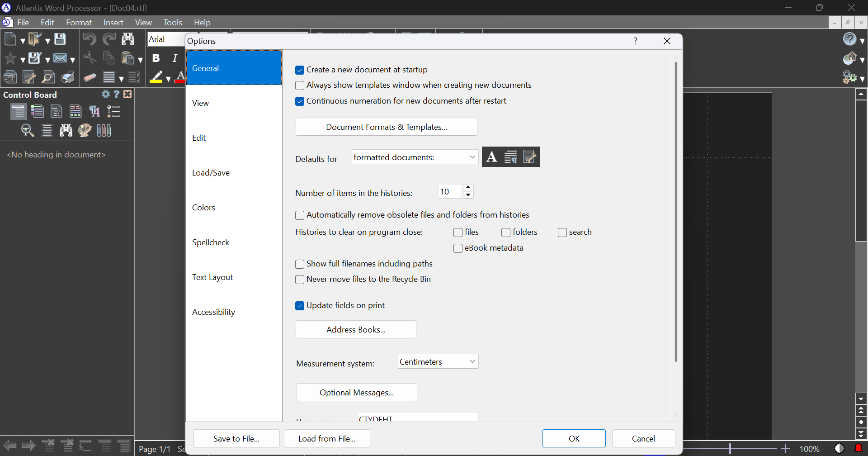Check the files history checkbox
This screenshot has height=456, width=868.
[458, 233]
